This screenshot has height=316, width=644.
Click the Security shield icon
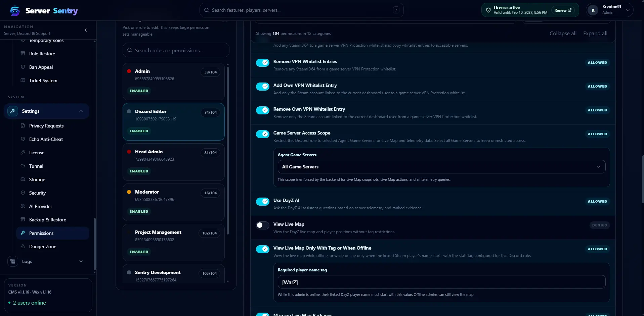click(23, 193)
